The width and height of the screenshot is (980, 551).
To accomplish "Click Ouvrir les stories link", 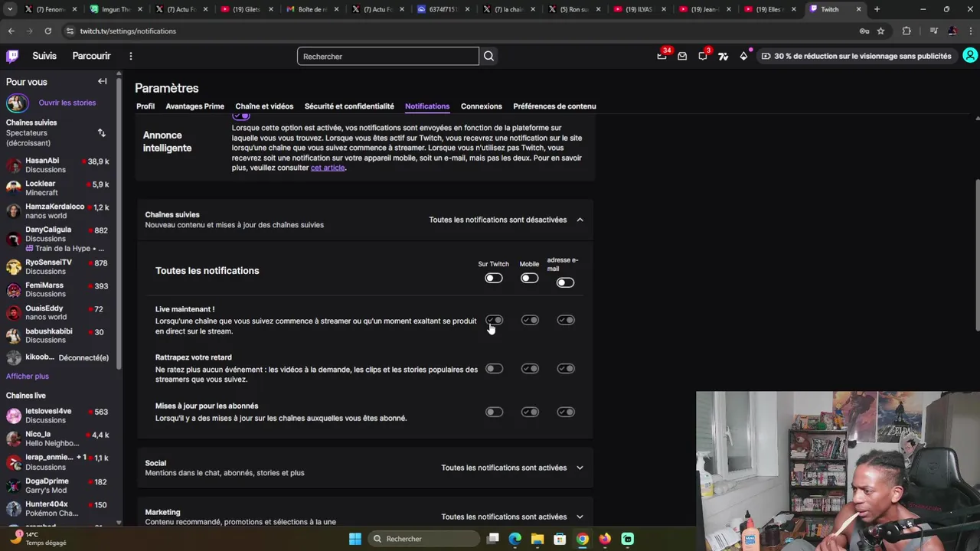I will pos(67,103).
